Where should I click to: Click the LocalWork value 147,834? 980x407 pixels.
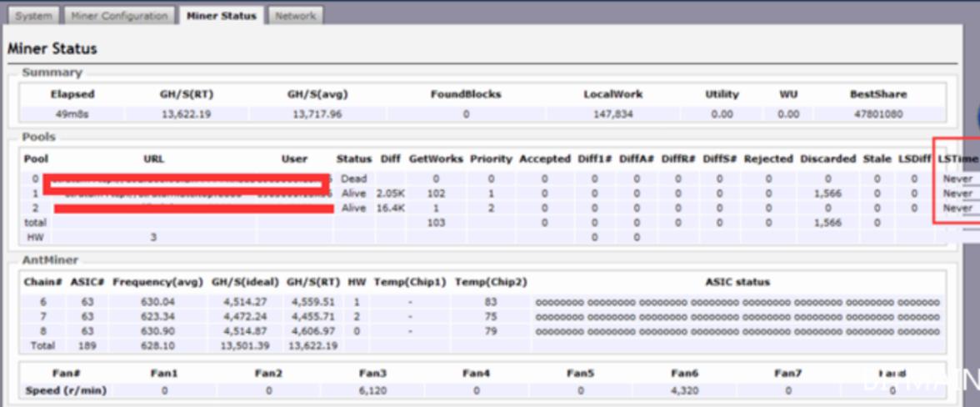coord(612,114)
